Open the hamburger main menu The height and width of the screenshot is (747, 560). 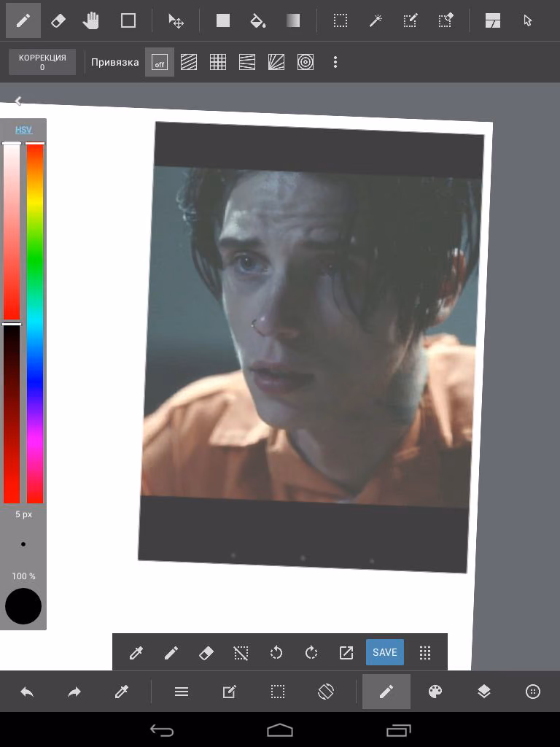point(182,692)
